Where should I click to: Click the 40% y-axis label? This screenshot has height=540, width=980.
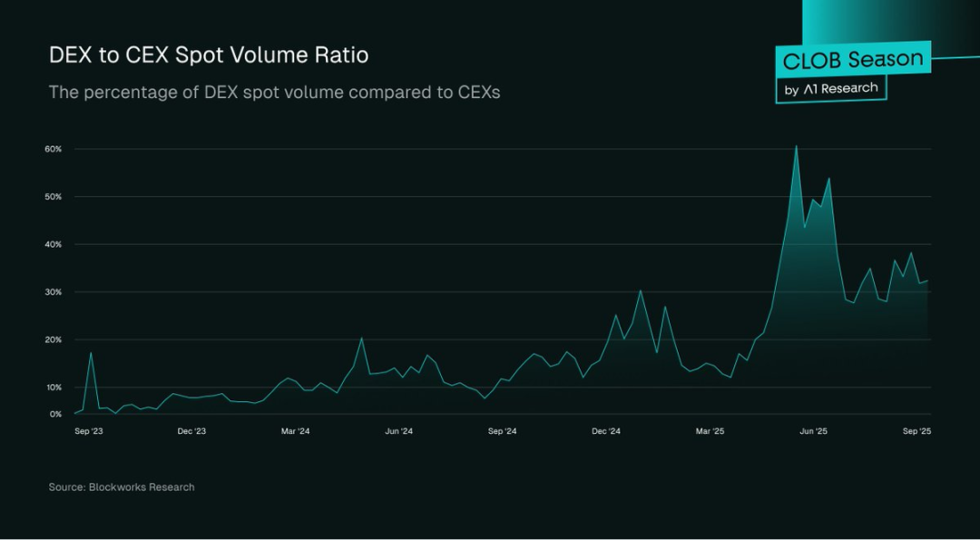[53, 244]
